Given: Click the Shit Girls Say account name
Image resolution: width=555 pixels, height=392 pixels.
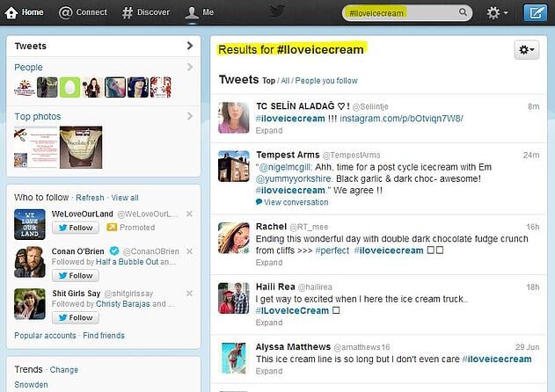Looking at the screenshot, I should 77,294.
